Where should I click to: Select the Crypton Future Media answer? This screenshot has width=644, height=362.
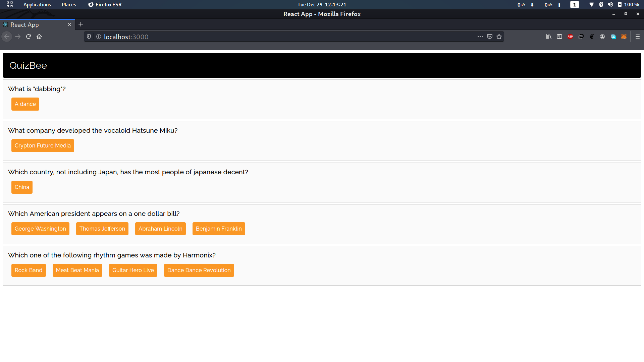tap(43, 146)
